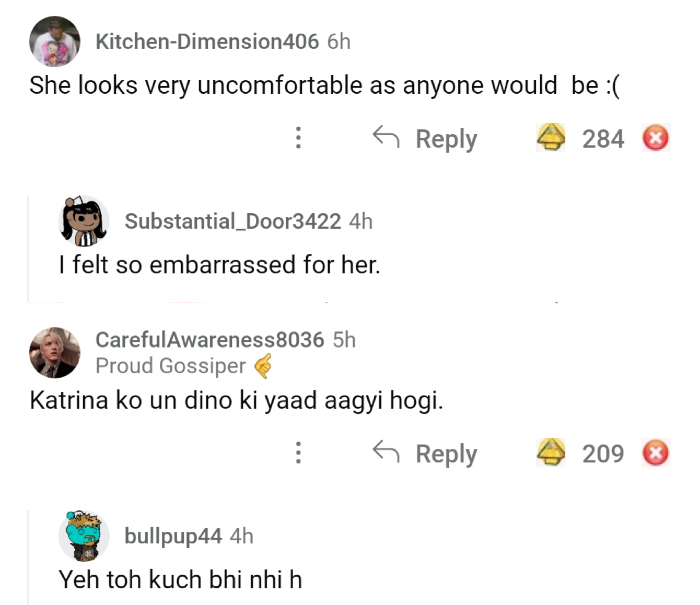Upvote the CarefulAwareness8036 comment
The height and width of the screenshot is (605, 700).
click(x=552, y=453)
